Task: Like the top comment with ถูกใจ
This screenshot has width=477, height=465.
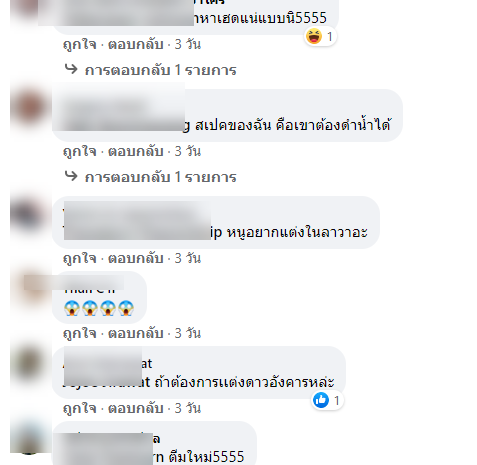Action: pos(80,44)
